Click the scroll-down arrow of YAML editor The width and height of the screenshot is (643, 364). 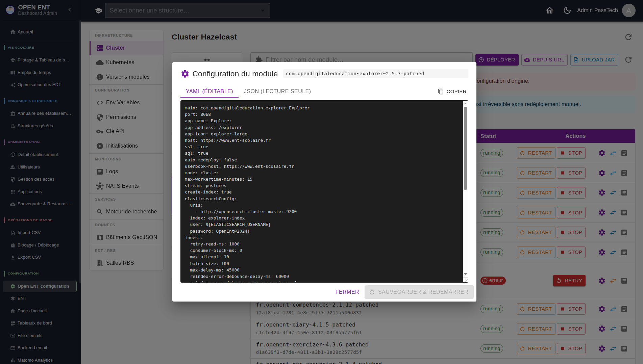point(465,274)
